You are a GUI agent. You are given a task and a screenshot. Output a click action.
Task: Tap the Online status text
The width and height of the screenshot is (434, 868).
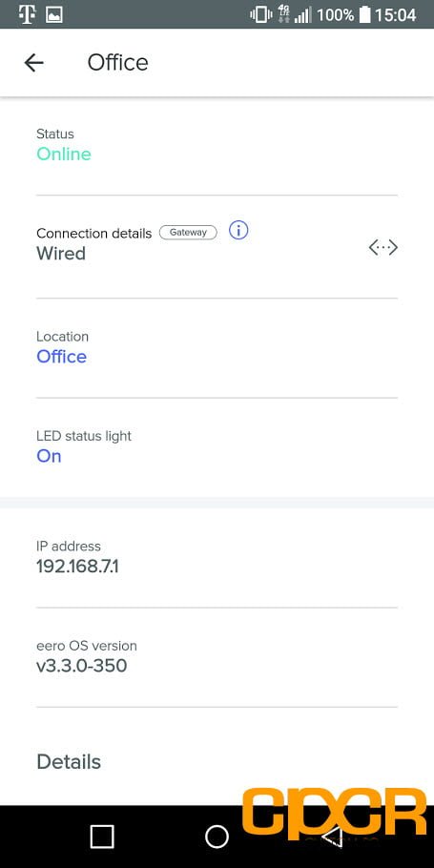click(64, 154)
